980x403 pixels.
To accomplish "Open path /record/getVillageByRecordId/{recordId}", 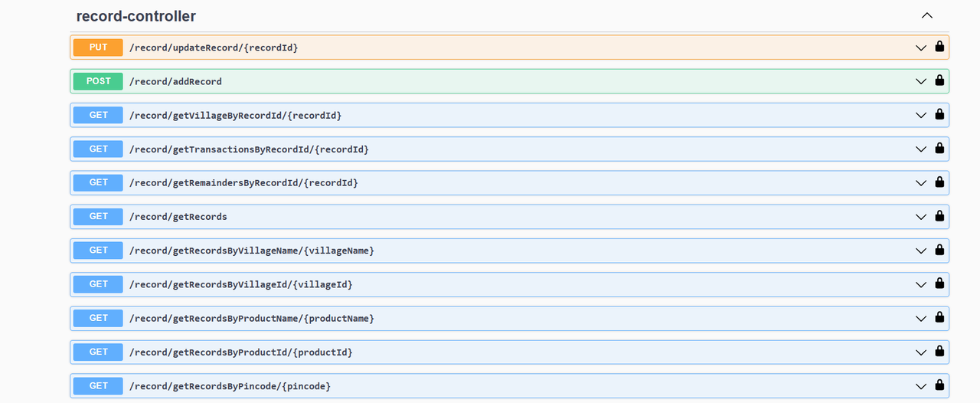I will pyautogui.click(x=235, y=115).
